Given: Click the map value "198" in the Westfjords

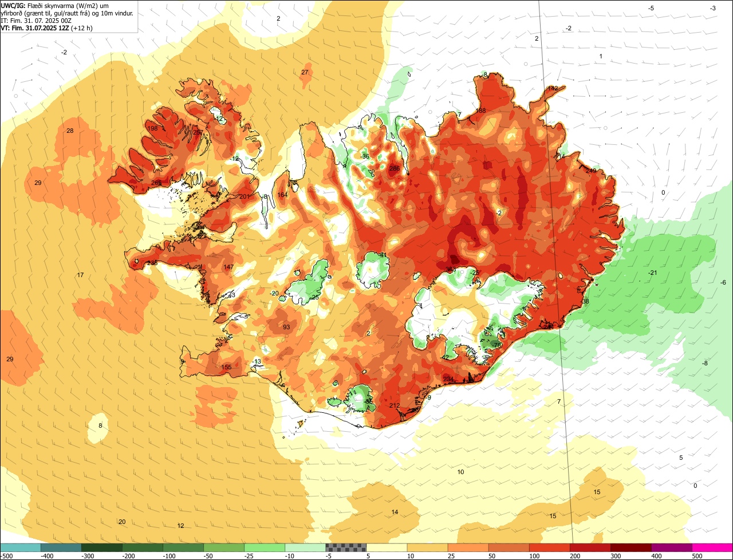Looking at the screenshot, I should (x=152, y=128).
